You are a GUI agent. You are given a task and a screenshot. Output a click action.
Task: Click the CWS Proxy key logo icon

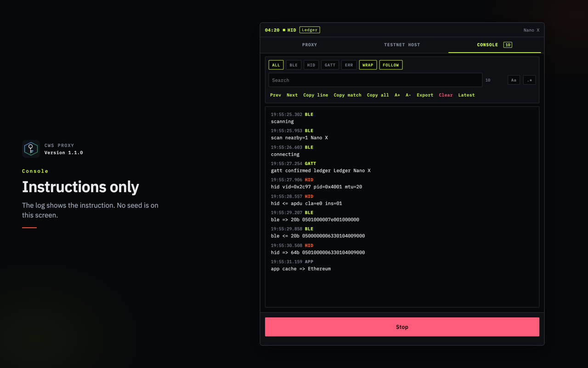31,149
